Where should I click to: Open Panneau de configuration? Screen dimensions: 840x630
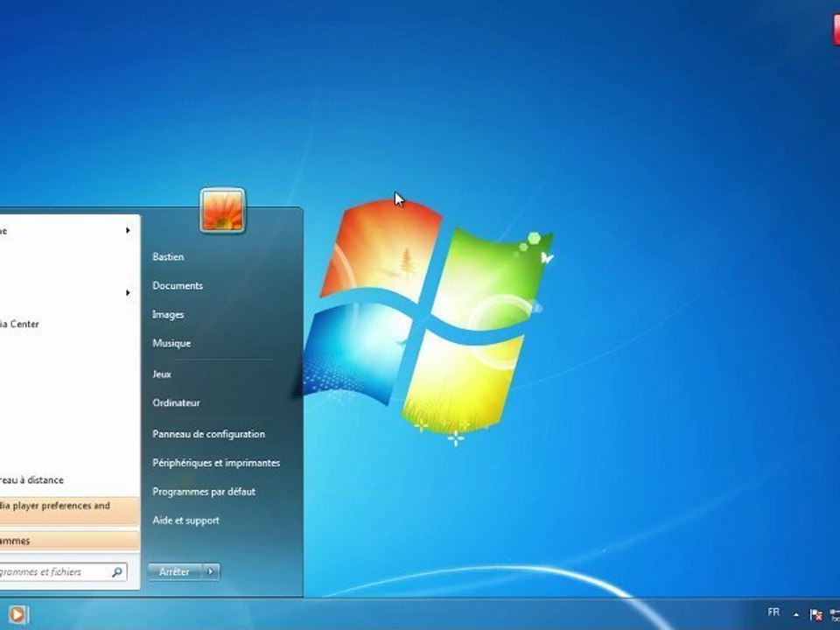coord(208,434)
